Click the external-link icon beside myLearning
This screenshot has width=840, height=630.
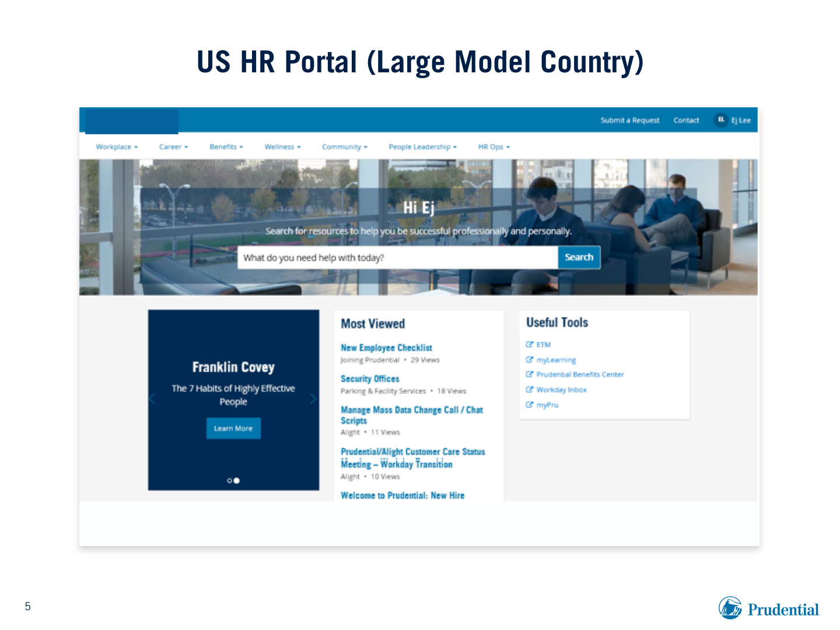(530, 359)
